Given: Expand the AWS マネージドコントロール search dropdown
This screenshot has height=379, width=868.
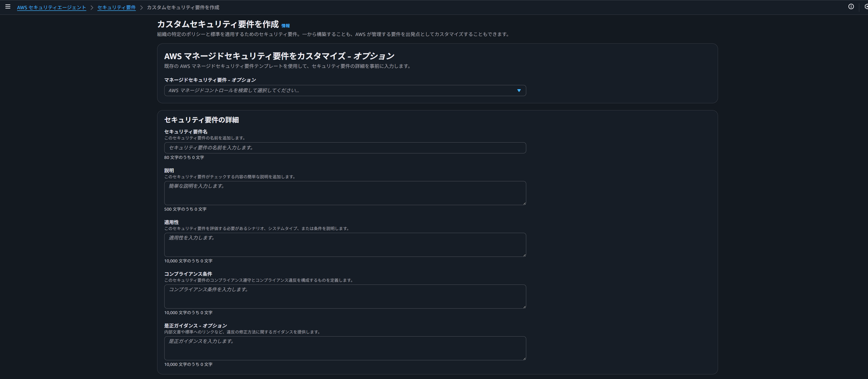Looking at the screenshot, I should pyautogui.click(x=340, y=90).
